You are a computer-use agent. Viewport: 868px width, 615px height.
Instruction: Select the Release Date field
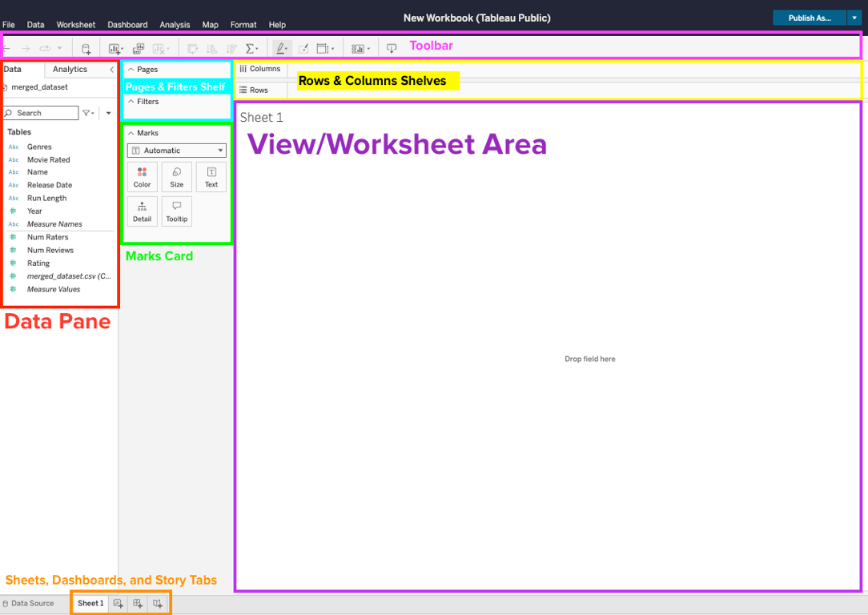click(x=50, y=185)
